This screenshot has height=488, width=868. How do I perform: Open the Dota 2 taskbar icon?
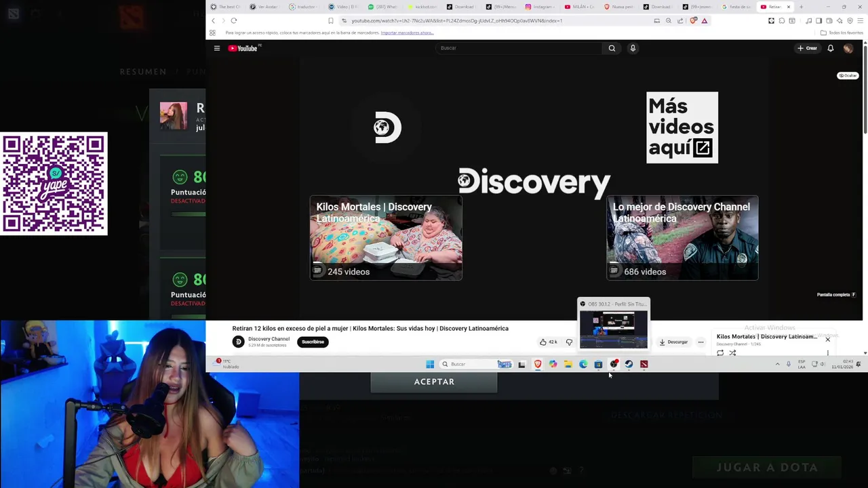click(x=644, y=364)
